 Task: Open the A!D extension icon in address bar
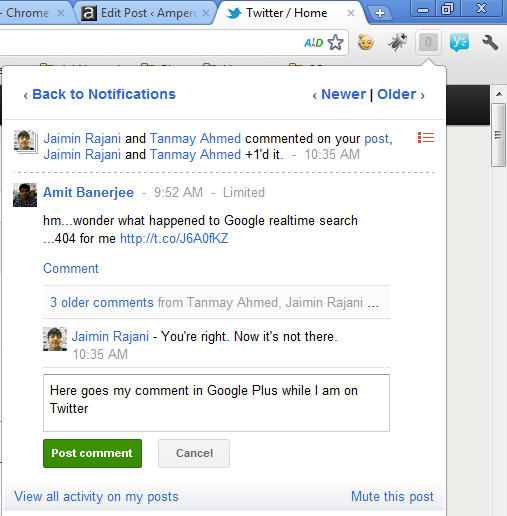click(313, 43)
